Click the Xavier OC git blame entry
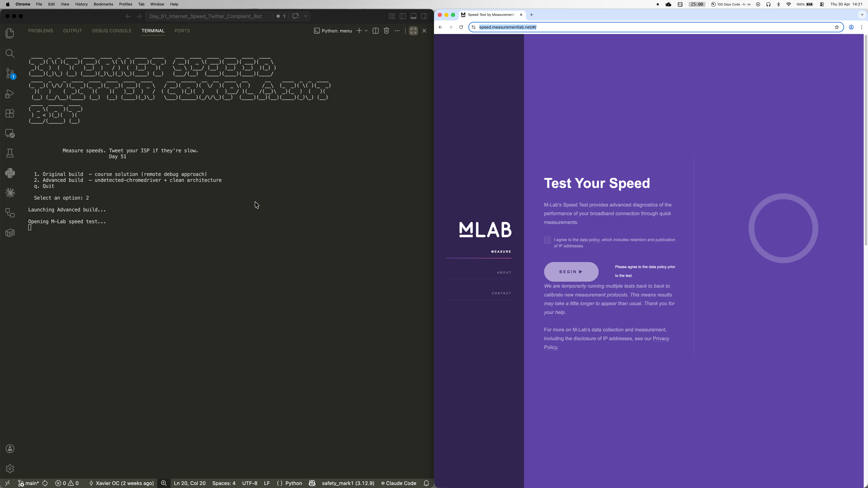868x488 pixels. click(x=121, y=483)
